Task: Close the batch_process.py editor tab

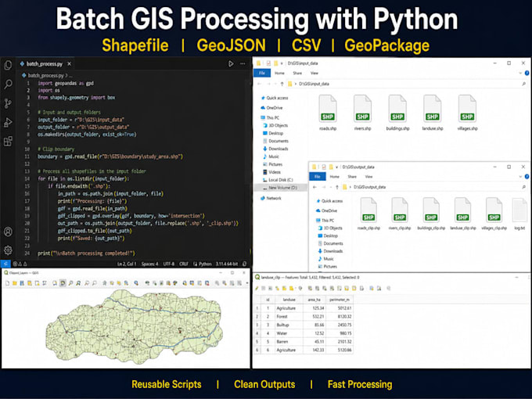Action: [x=69, y=64]
